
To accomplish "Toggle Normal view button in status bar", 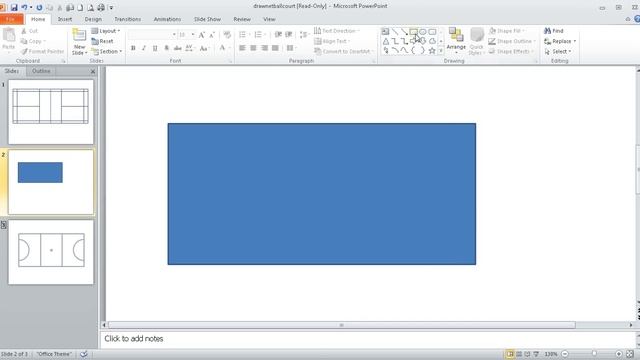I will [510, 354].
